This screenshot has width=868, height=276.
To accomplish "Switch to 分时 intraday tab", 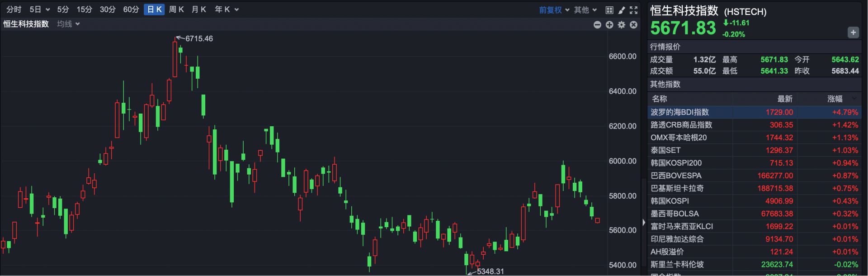I will point(14,10).
